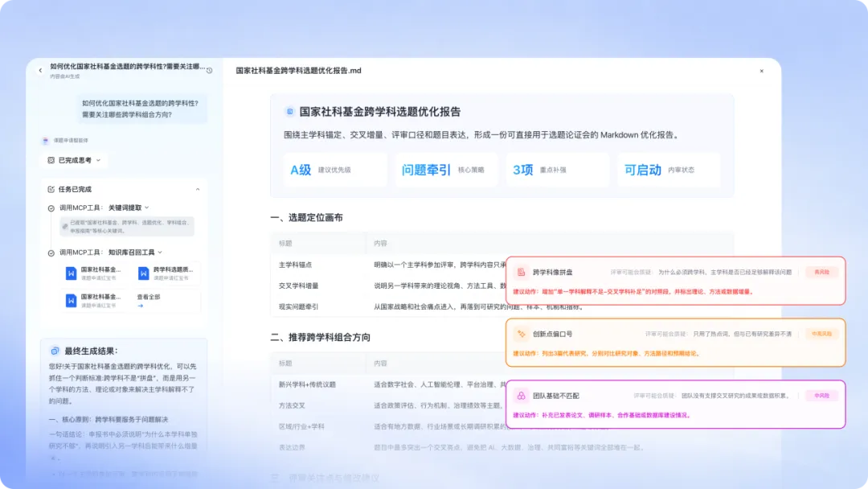Screen dimensions: 868x489
Task: Click the purple 建议动作 text about 补充已发表论文
Action: point(600,415)
